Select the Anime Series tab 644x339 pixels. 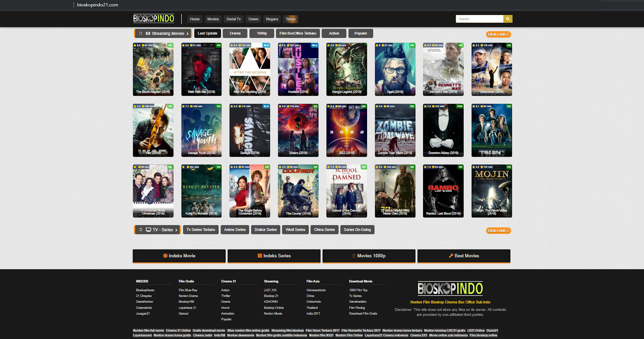pos(235,229)
